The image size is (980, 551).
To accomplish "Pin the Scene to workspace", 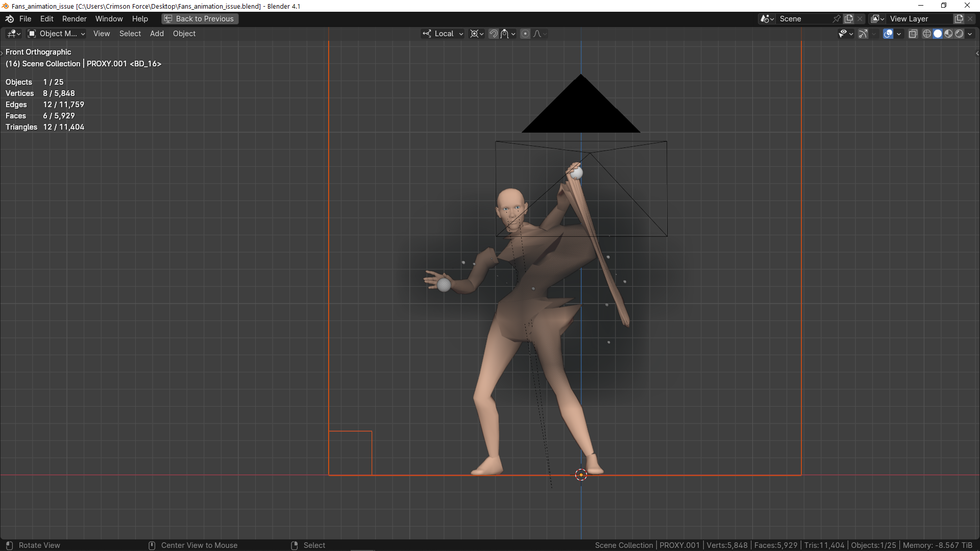I will coord(837,19).
